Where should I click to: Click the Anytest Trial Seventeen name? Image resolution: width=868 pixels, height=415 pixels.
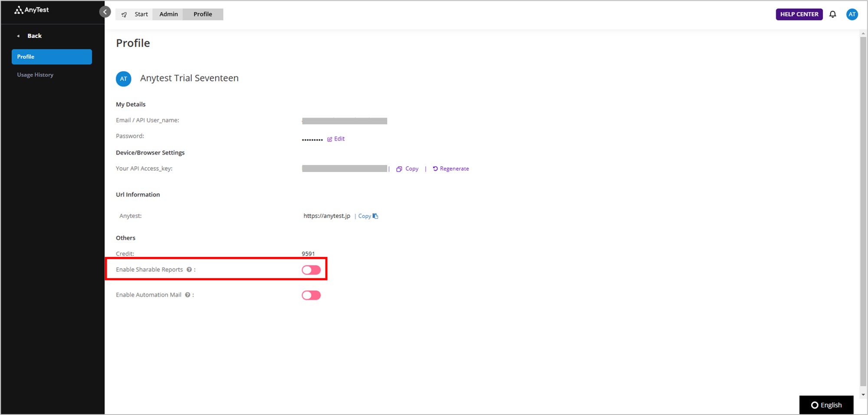tap(189, 78)
